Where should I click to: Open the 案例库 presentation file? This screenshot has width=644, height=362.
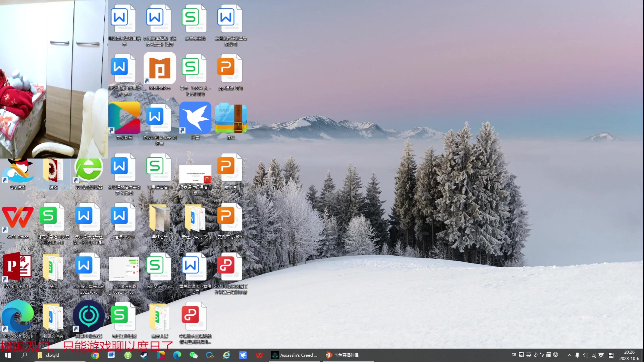pyautogui.click(x=231, y=171)
